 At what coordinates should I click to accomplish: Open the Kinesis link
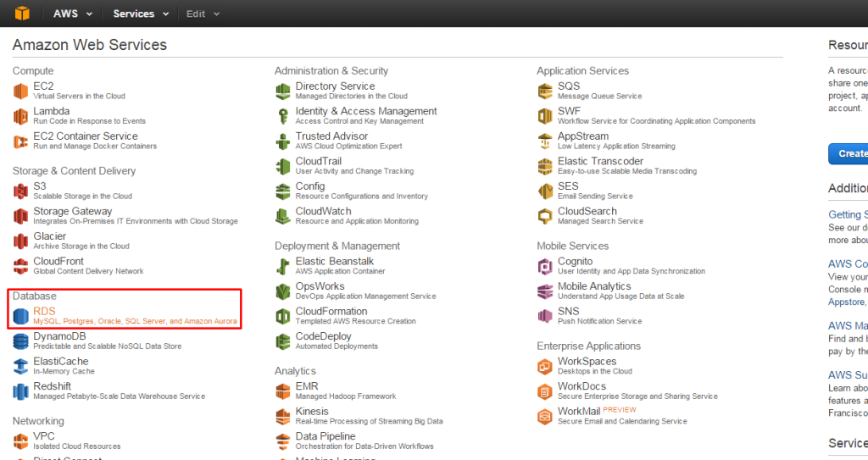point(312,411)
